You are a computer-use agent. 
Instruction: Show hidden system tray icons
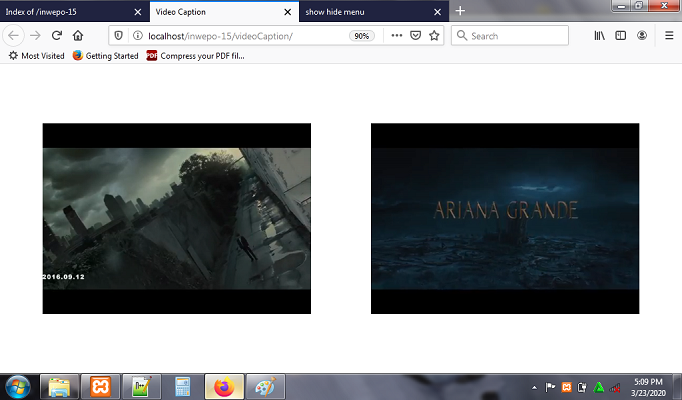click(534, 386)
